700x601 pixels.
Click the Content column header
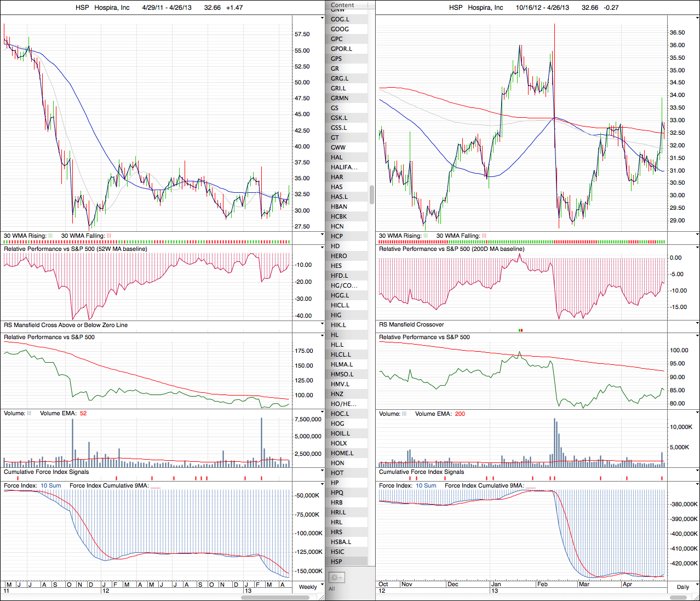click(343, 5)
